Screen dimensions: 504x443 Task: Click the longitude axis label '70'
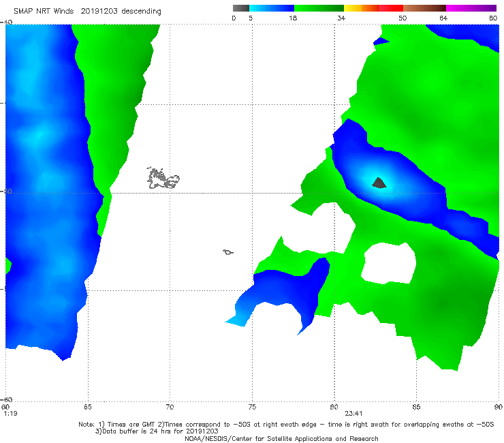pyautogui.click(x=170, y=408)
